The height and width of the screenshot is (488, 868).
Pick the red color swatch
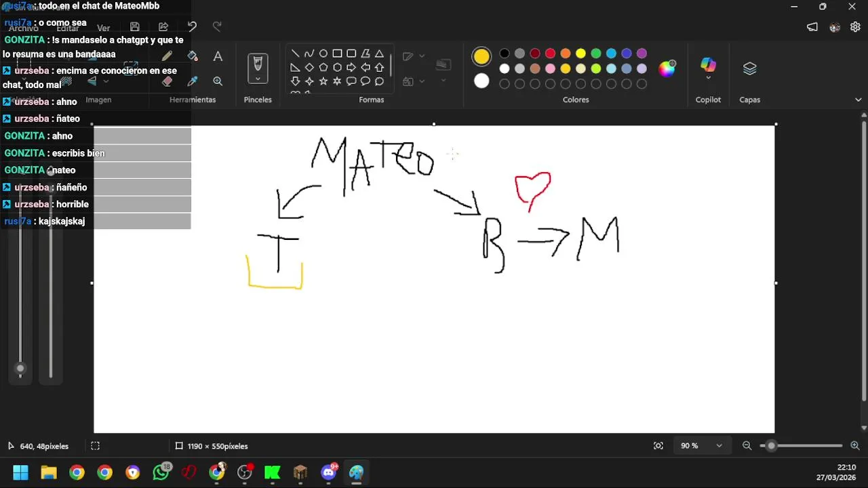550,54
